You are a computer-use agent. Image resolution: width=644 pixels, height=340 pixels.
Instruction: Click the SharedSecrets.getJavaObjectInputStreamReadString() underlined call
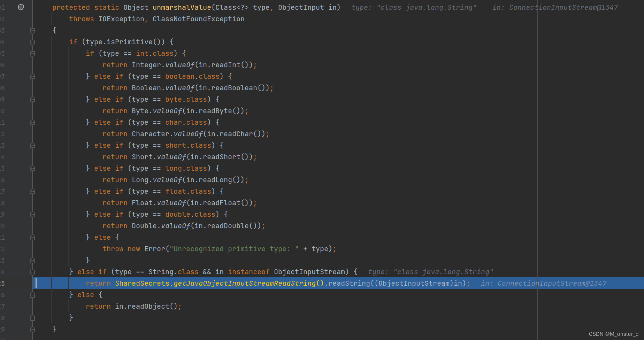[x=220, y=283]
